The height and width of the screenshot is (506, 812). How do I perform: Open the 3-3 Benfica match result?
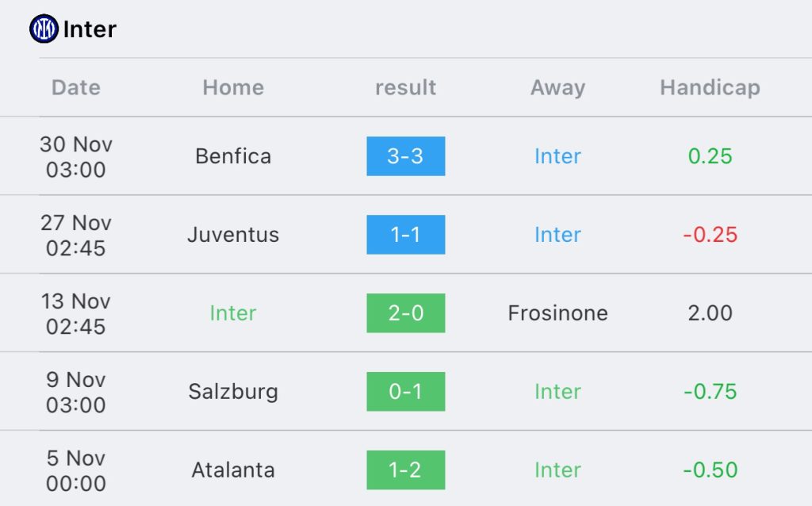point(405,156)
